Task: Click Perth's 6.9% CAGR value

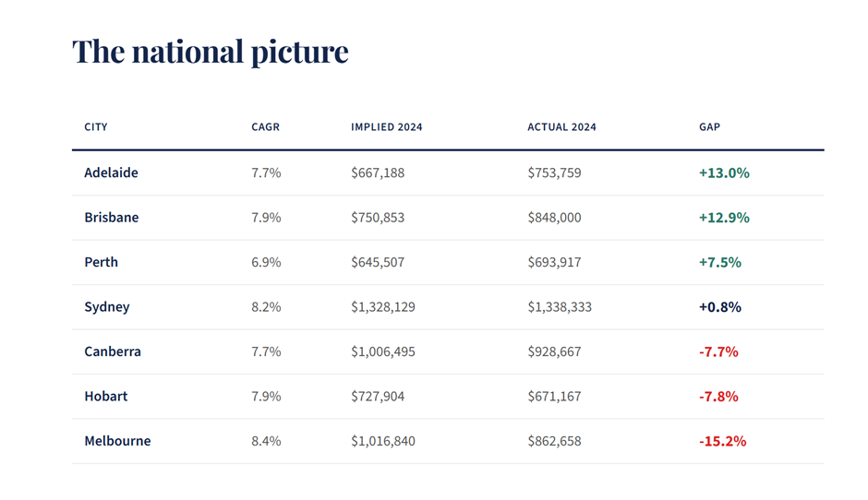Action: 266,262
